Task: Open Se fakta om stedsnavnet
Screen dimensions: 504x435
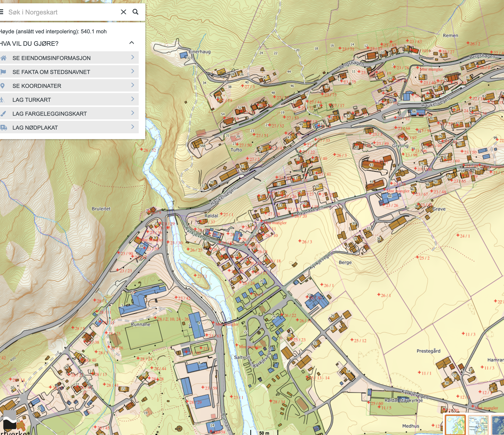Action: point(51,72)
